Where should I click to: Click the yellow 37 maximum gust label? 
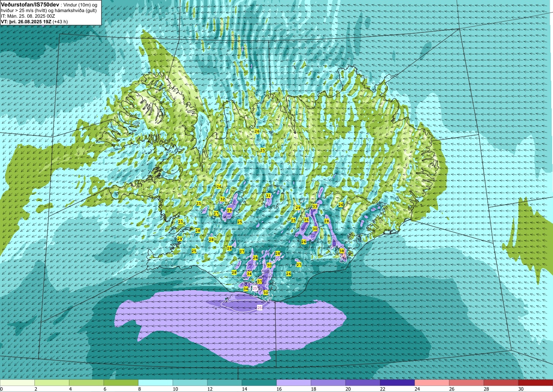[260, 281]
